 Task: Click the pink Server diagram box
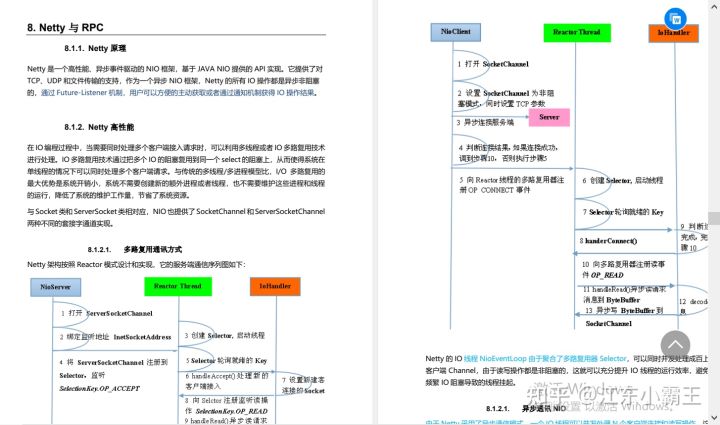pos(549,117)
